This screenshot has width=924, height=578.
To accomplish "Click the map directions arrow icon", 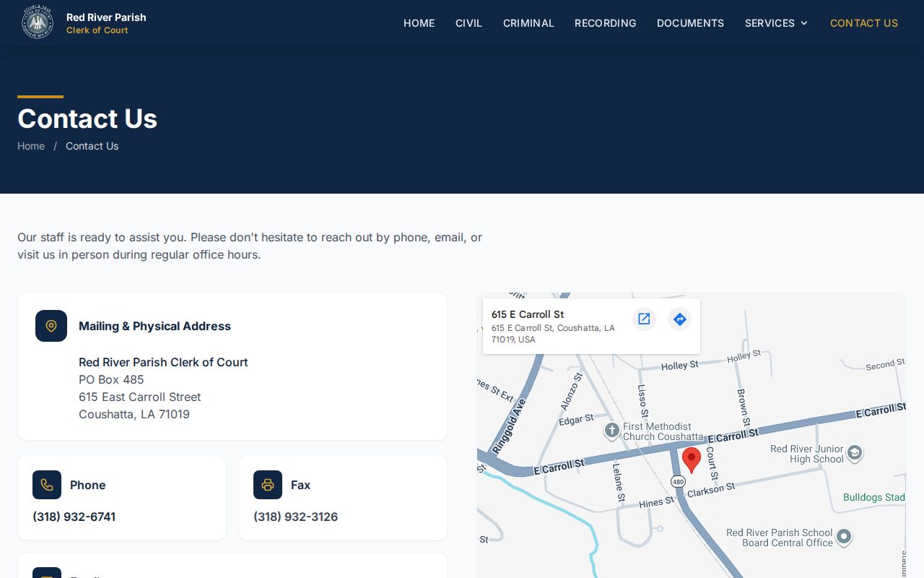I will click(x=679, y=319).
